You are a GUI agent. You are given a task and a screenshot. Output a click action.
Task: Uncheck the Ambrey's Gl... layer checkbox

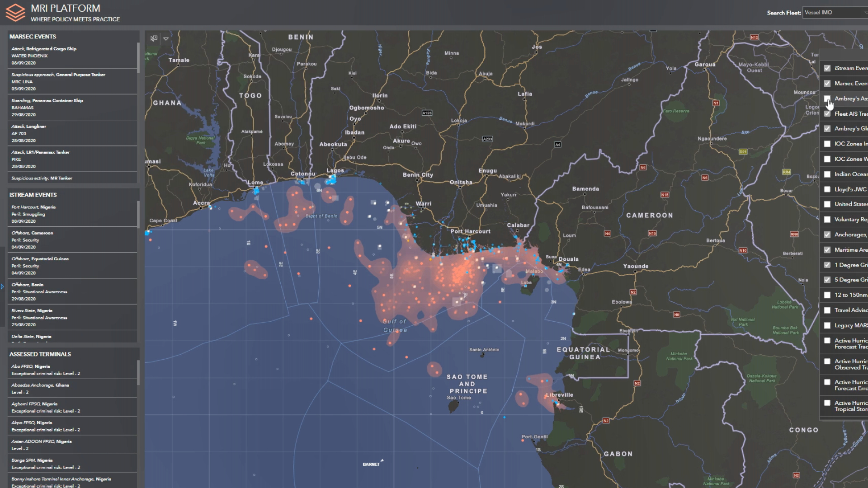(827, 129)
